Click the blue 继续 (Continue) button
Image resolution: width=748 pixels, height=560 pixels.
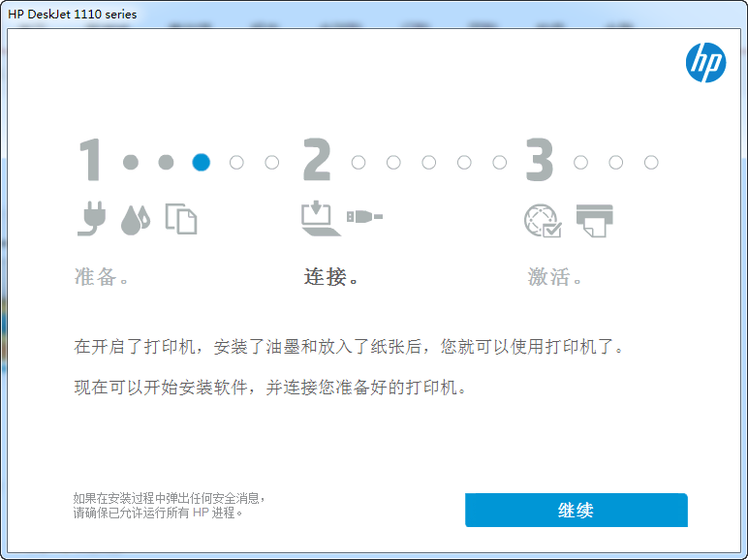click(577, 510)
